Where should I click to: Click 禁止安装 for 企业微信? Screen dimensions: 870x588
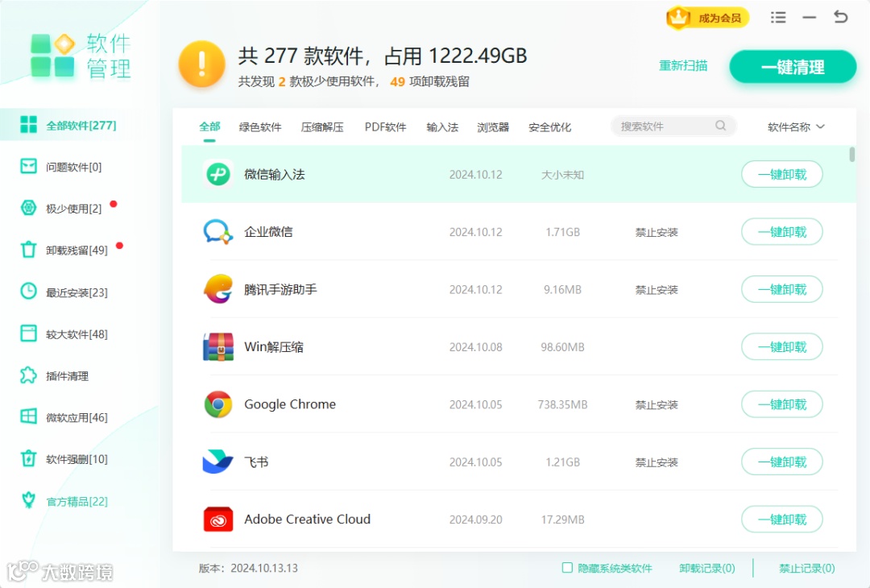coord(657,232)
